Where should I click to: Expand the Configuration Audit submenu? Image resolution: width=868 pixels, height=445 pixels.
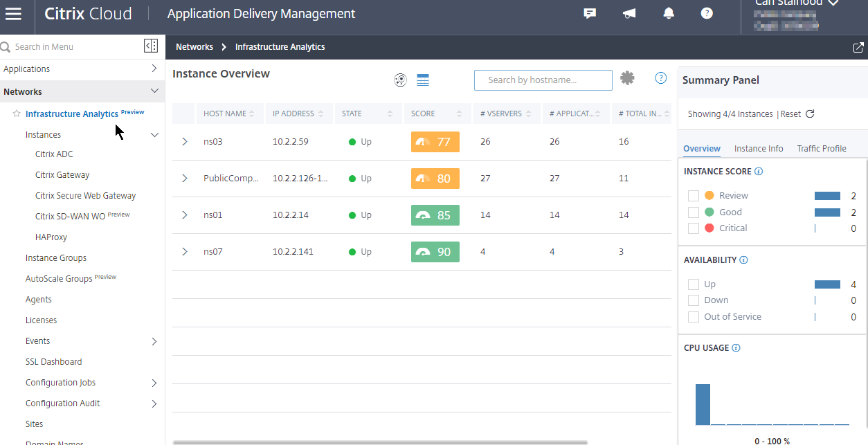[154, 403]
